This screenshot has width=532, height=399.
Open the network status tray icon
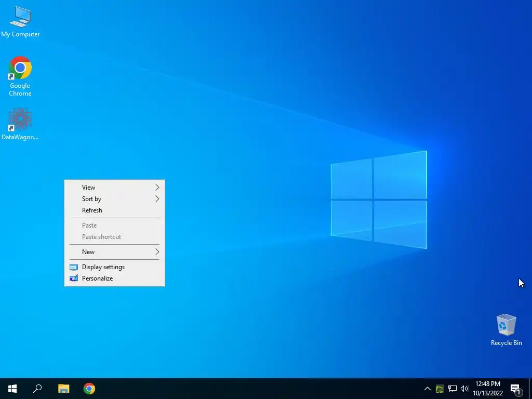coord(453,389)
